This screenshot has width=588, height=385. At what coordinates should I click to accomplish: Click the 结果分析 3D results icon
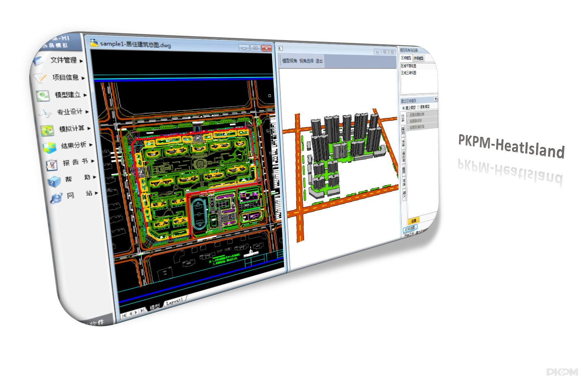49,147
